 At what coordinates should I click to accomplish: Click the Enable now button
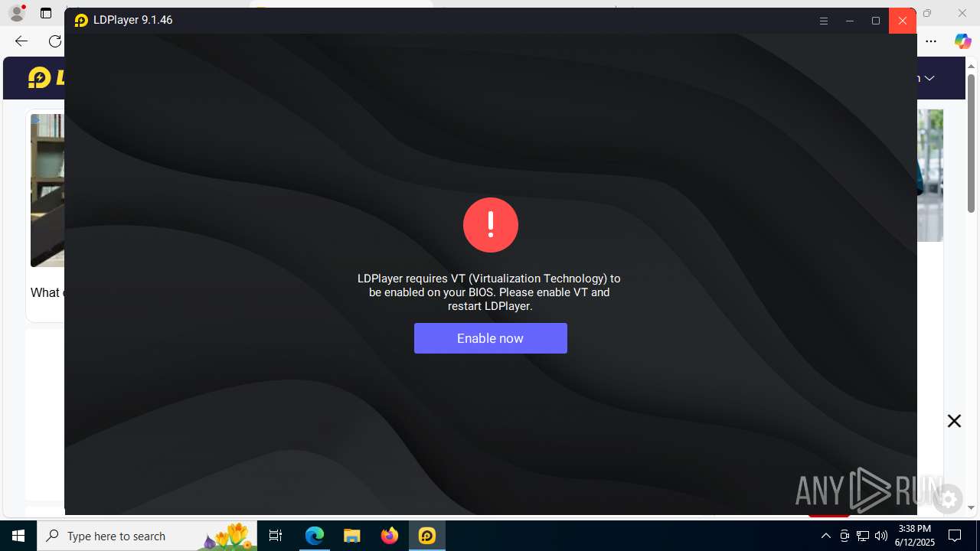click(x=491, y=338)
